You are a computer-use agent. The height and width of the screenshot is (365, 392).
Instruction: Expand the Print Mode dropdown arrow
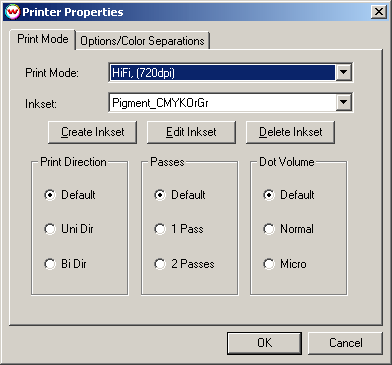click(x=343, y=72)
